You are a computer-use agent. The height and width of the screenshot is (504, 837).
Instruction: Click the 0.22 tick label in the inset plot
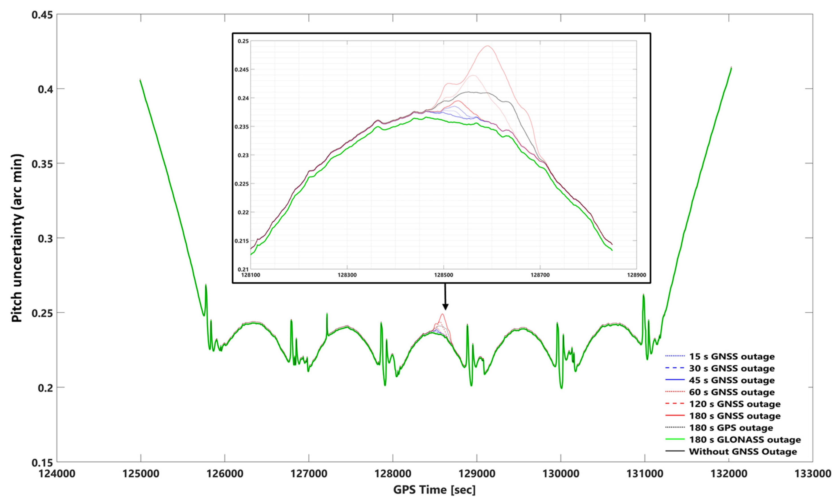pos(243,212)
